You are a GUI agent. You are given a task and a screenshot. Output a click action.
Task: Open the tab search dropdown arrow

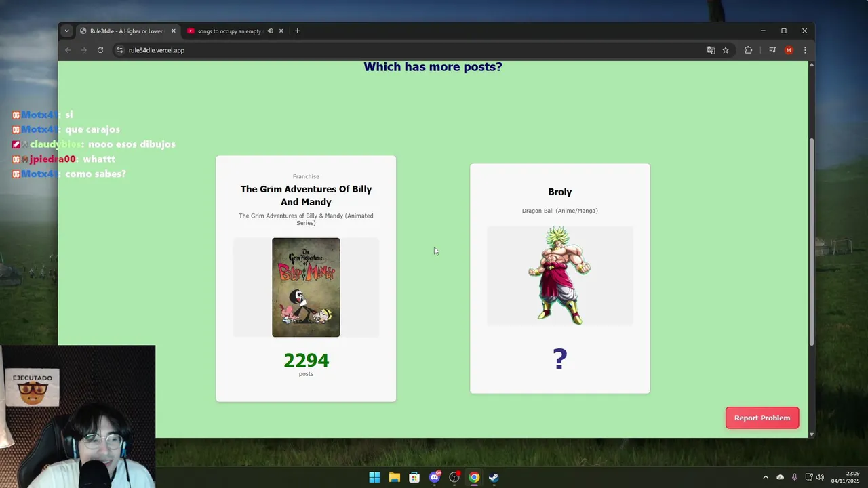click(x=66, y=30)
